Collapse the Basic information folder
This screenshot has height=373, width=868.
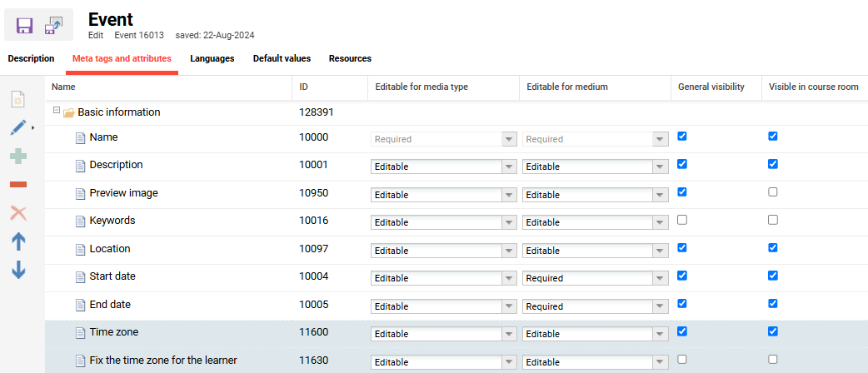click(x=57, y=110)
